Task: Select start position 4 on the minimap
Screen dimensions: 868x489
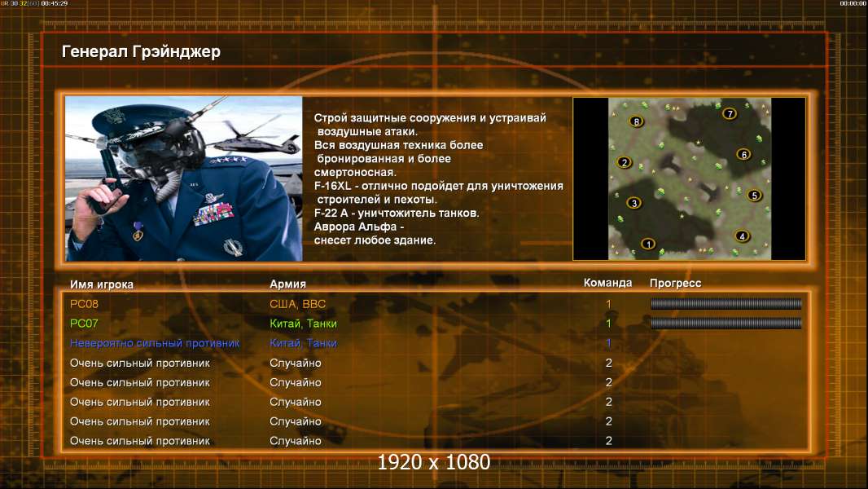Action: point(742,236)
